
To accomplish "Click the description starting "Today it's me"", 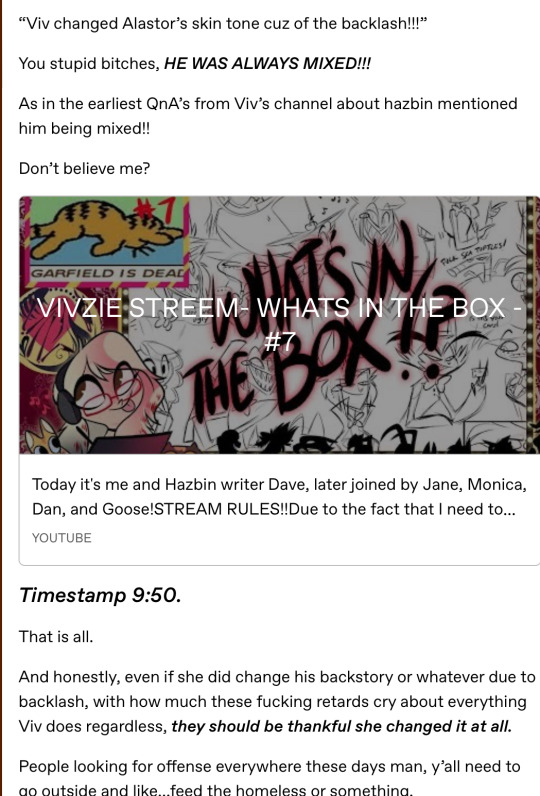I will [279, 496].
